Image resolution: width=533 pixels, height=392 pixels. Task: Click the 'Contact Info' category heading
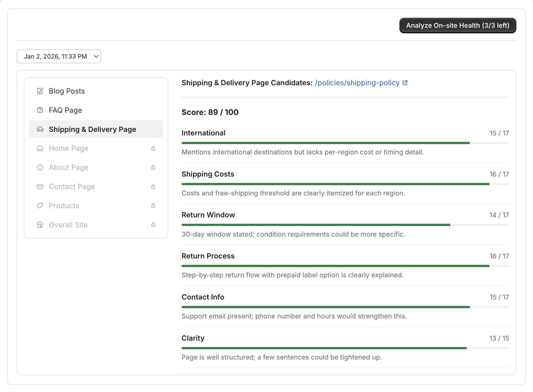(203, 297)
